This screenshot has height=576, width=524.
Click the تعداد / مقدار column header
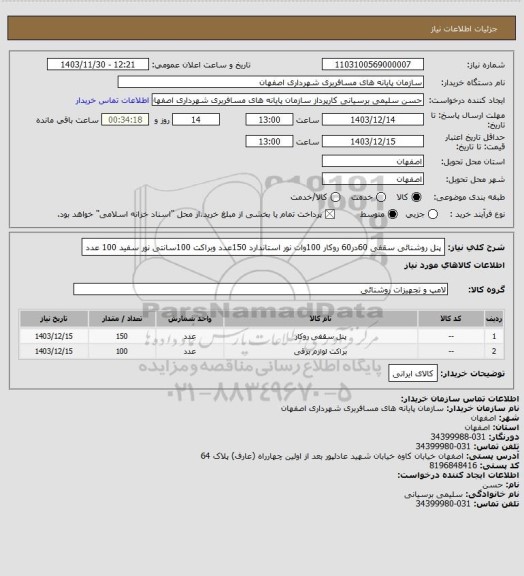click(122, 319)
